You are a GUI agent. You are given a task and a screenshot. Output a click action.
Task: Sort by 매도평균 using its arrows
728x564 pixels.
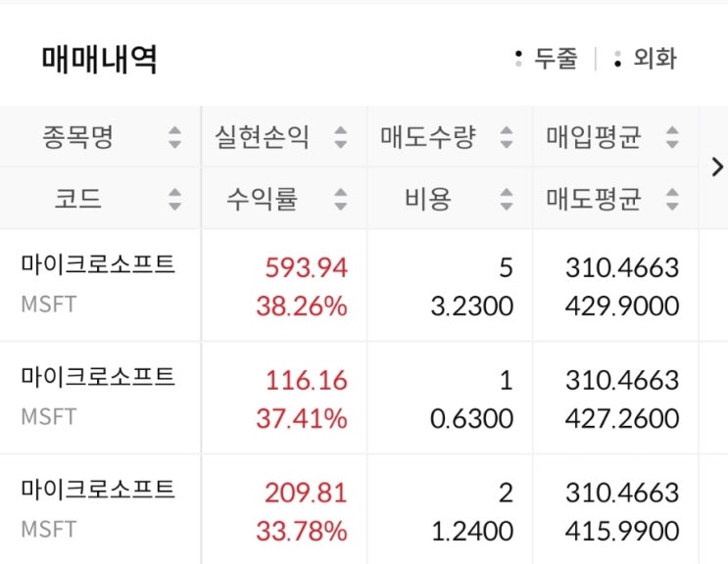[x=672, y=200]
